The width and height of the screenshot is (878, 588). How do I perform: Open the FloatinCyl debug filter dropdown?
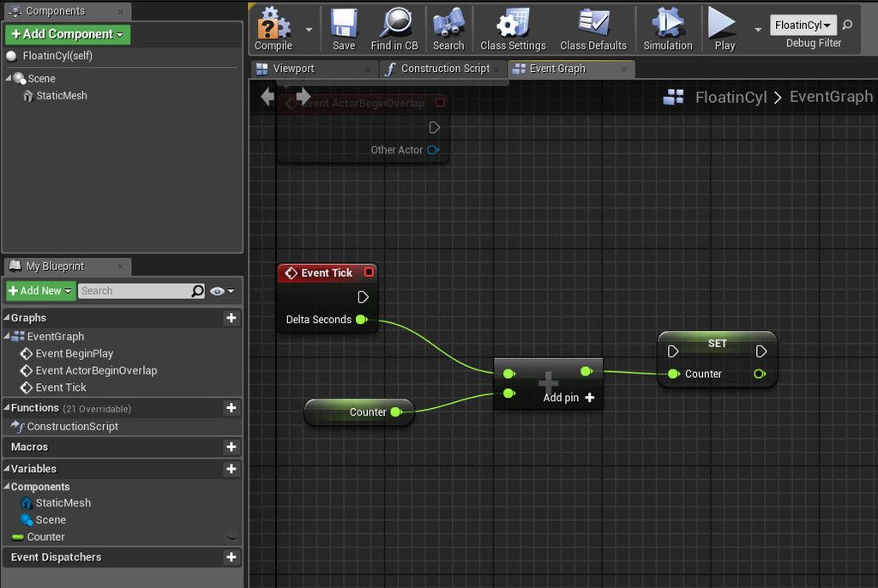coord(803,25)
